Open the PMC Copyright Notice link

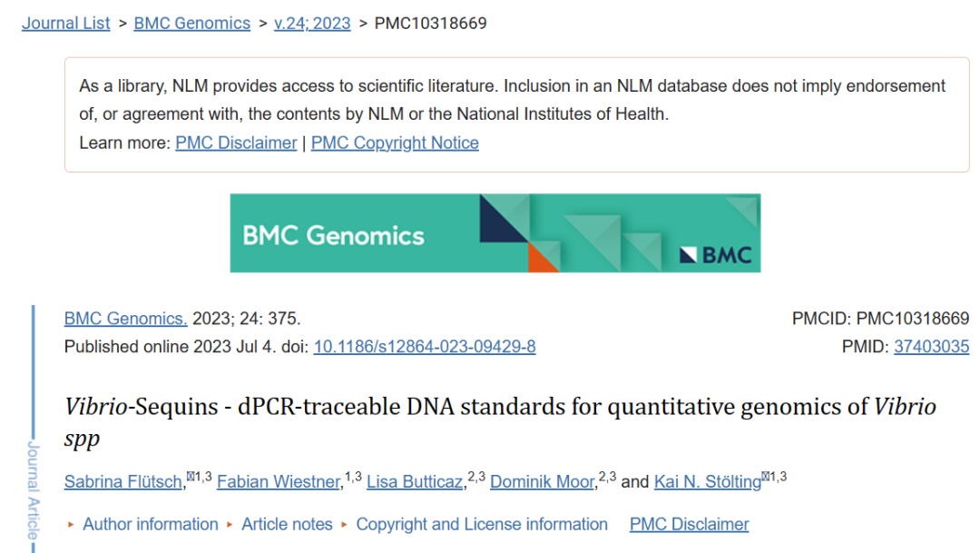[395, 143]
